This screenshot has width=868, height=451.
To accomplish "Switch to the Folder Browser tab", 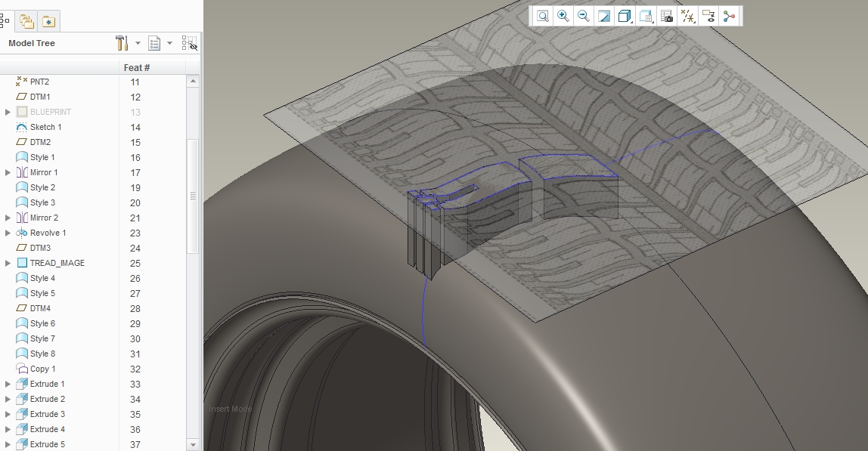I will tap(26, 22).
